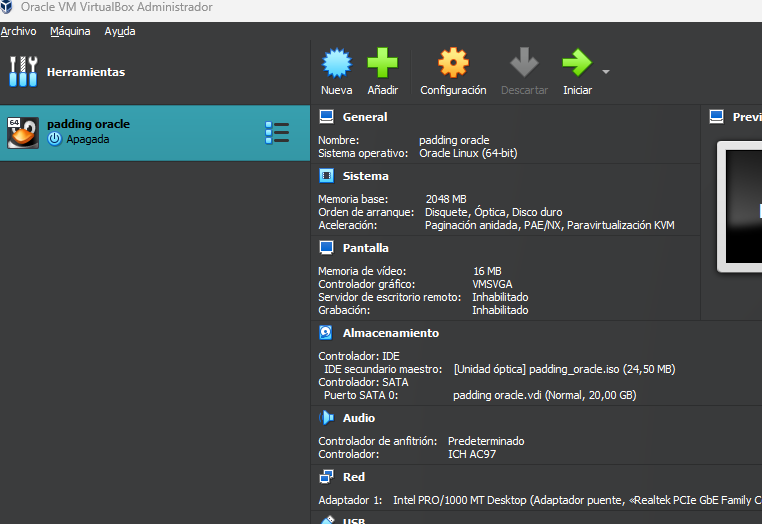Click the padding_oracle.iso optical drive entry
Image resolution: width=762 pixels, height=524 pixels.
tap(564, 369)
